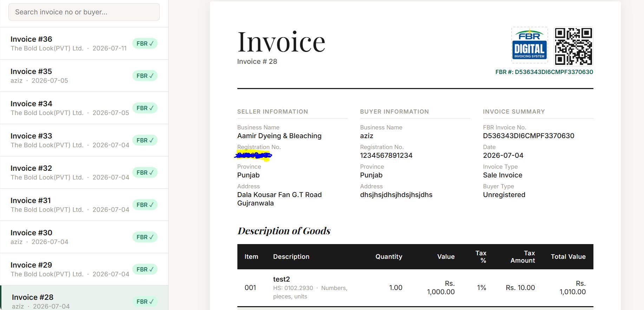This screenshot has width=644, height=310.
Task: Open Invoice #30 for aziz
Action: click(x=84, y=237)
